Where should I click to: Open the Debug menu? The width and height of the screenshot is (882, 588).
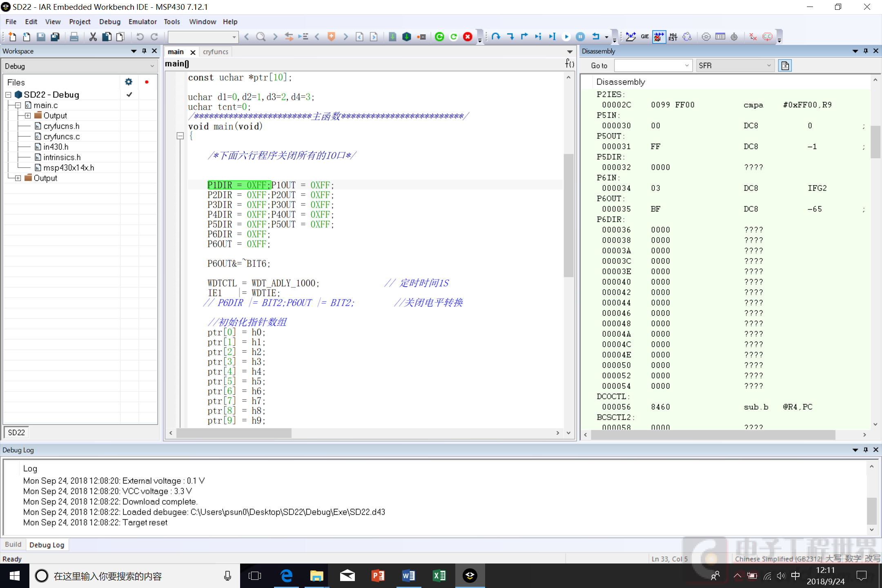click(110, 22)
